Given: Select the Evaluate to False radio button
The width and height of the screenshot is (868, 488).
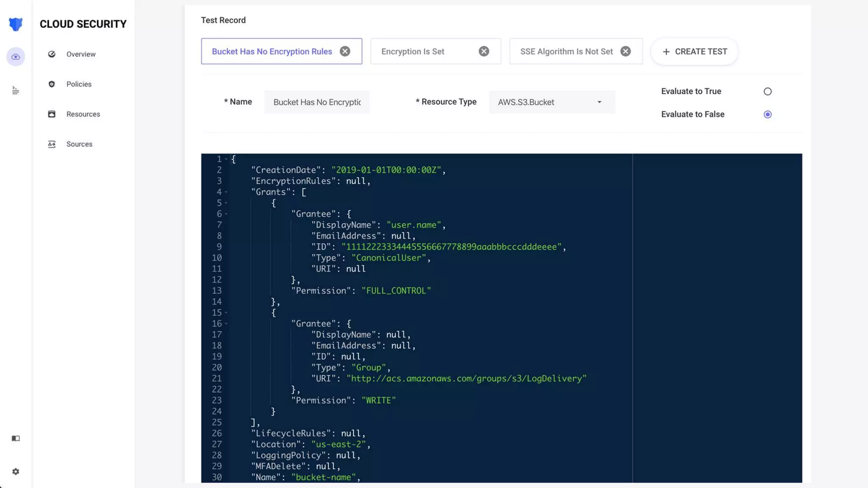Looking at the screenshot, I should click(x=768, y=114).
